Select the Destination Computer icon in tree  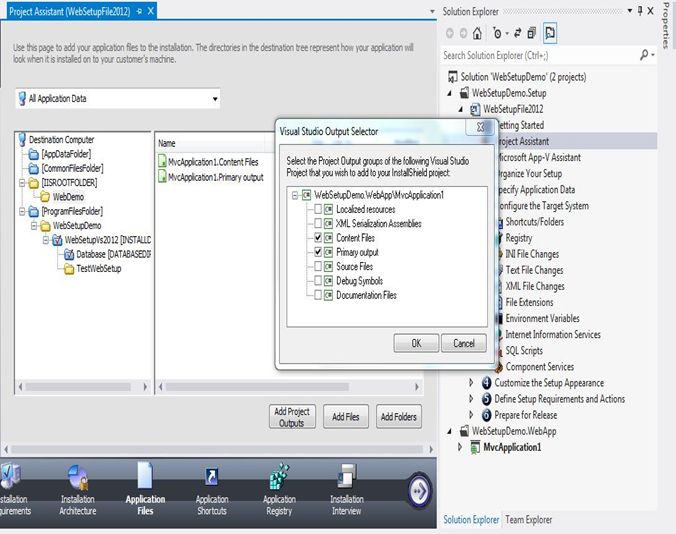tap(22, 140)
